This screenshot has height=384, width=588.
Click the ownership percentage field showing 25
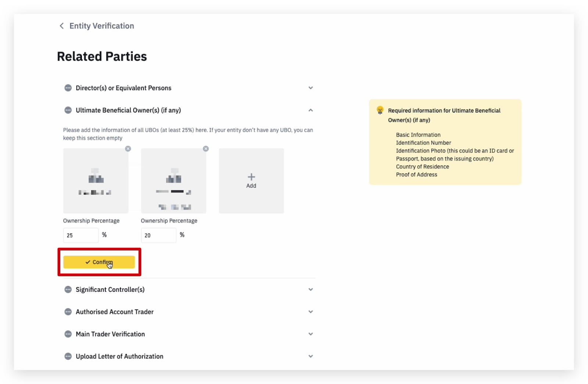click(x=81, y=236)
